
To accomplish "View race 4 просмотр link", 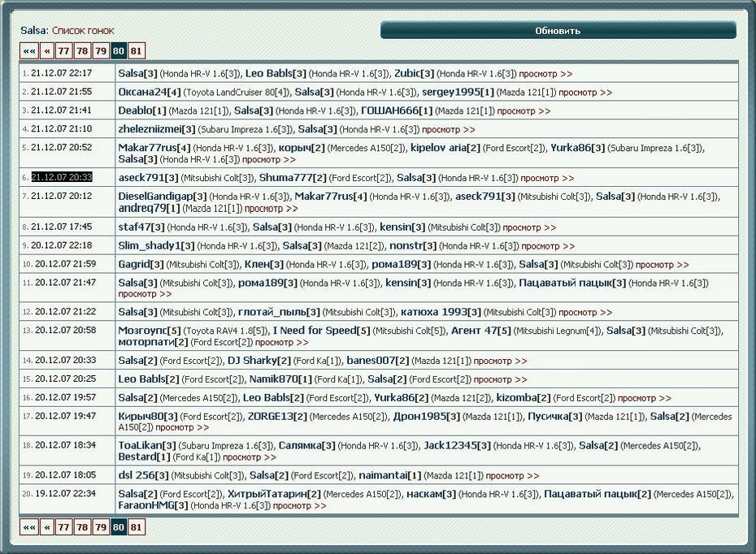I will [x=449, y=130].
